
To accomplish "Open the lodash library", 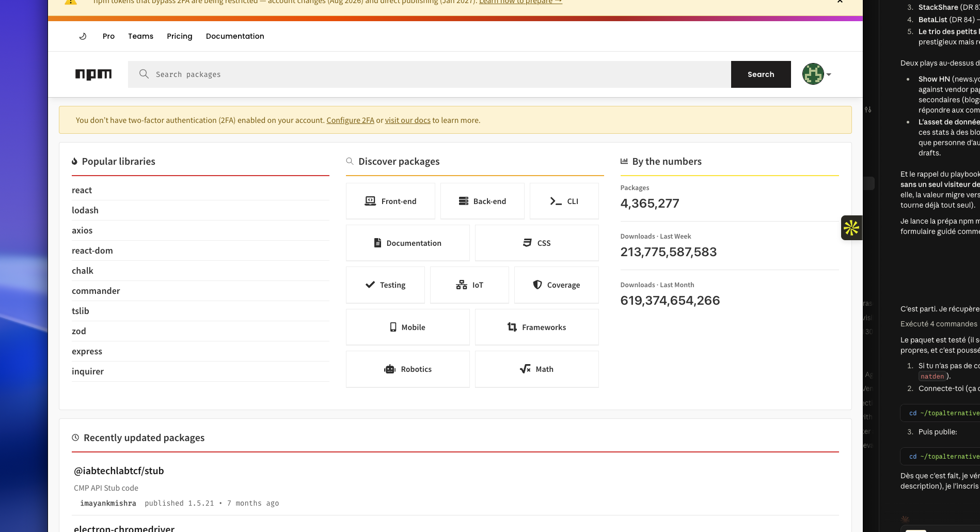I will (85, 210).
